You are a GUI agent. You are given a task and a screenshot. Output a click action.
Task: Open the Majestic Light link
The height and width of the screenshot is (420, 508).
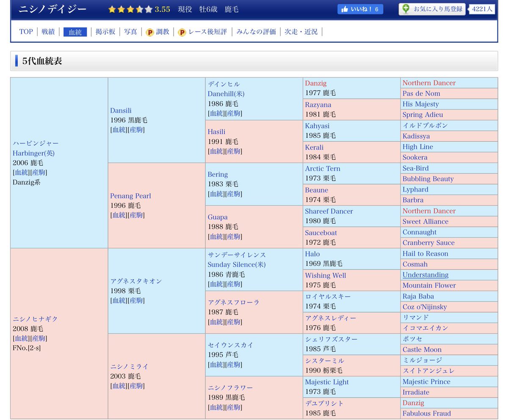pyautogui.click(x=327, y=382)
